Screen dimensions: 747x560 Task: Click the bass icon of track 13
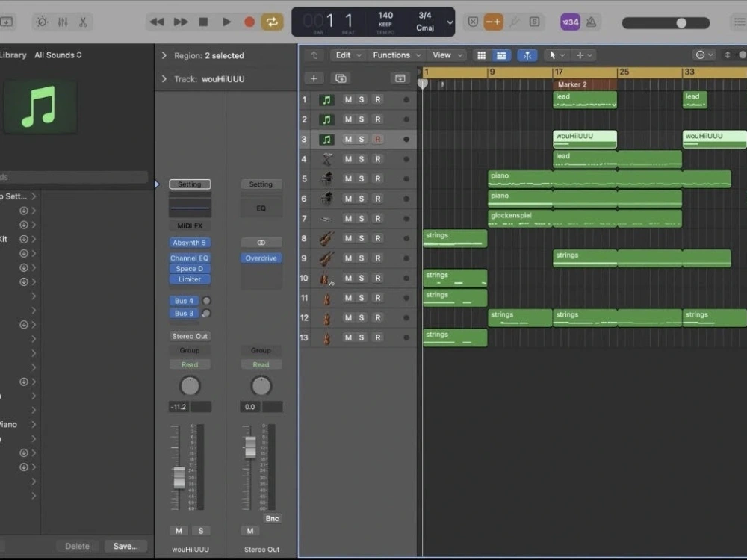326,338
